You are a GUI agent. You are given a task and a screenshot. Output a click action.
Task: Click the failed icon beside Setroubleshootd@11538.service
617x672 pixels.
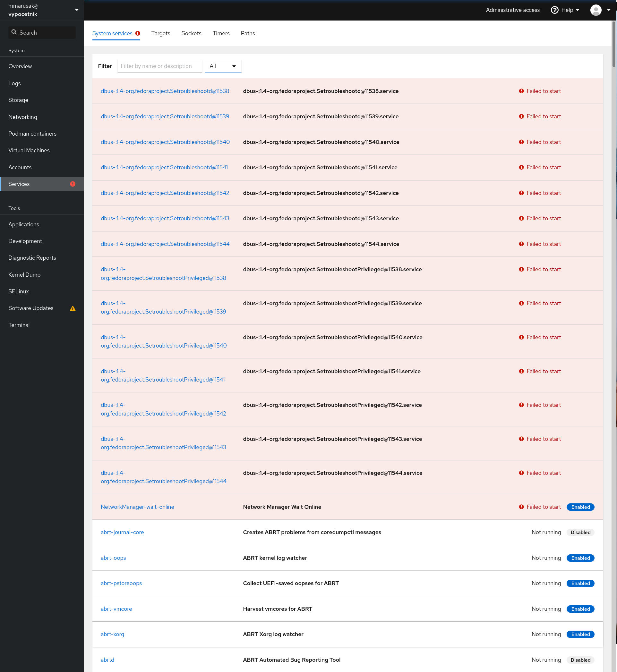[521, 91]
